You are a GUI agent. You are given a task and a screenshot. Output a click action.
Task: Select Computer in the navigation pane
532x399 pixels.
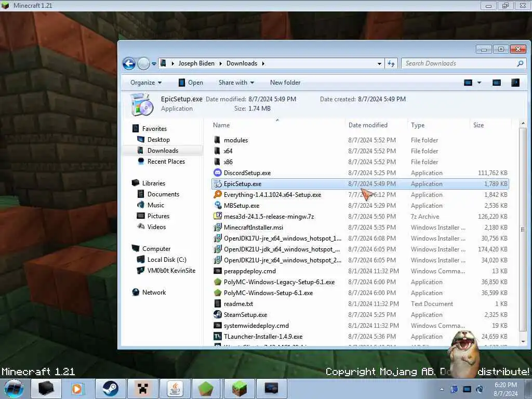pyautogui.click(x=156, y=249)
